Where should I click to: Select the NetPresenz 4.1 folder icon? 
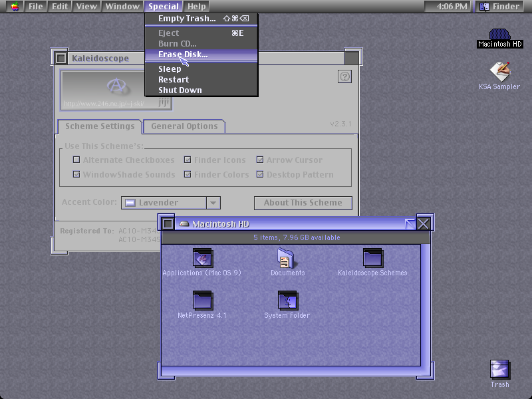pyautogui.click(x=203, y=301)
